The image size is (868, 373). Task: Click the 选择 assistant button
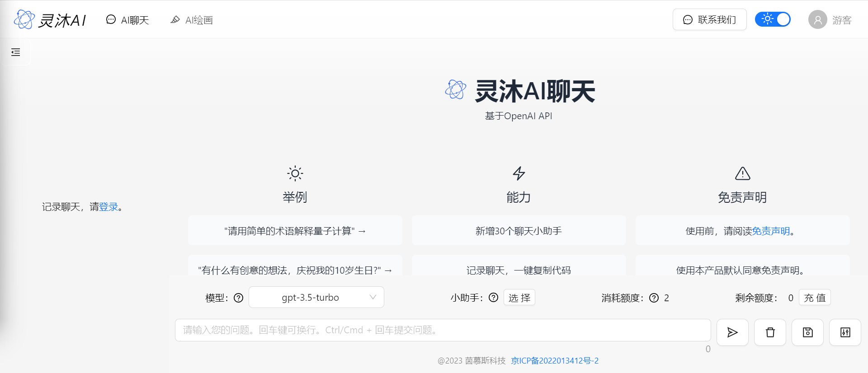tap(519, 298)
